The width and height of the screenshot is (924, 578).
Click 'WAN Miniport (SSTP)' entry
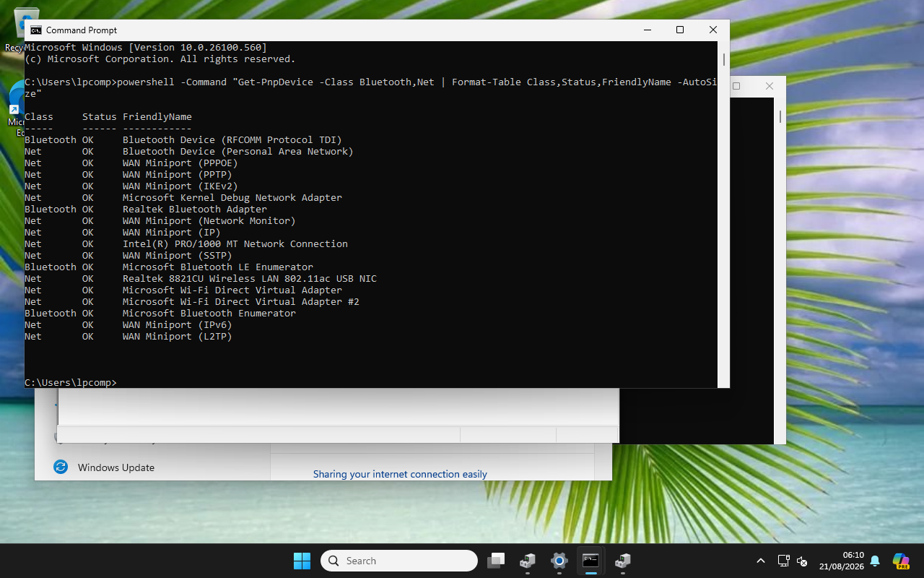pos(178,255)
